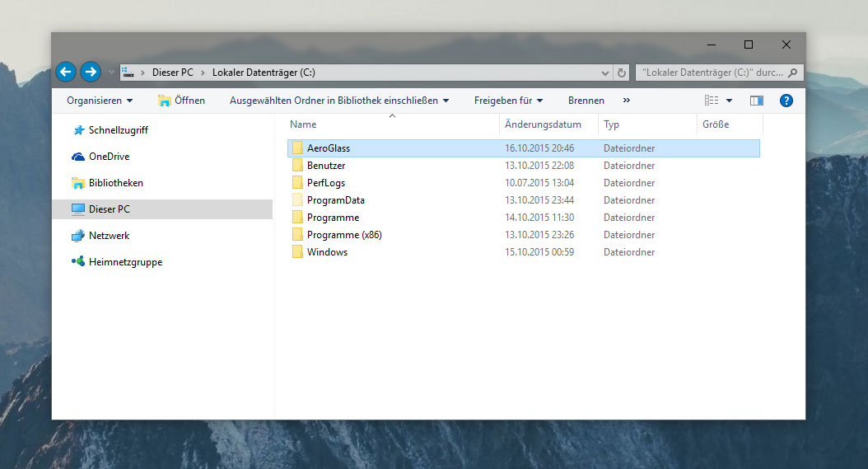The height and width of the screenshot is (469, 868).
Task: Select the ProgramData folder name
Action: 335,200
